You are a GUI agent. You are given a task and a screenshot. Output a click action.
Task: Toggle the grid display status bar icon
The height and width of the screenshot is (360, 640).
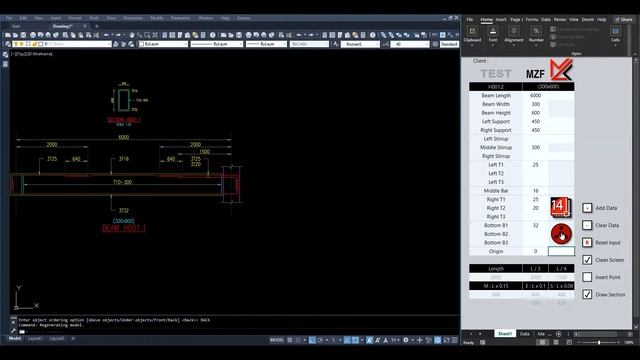coord(290,340)
